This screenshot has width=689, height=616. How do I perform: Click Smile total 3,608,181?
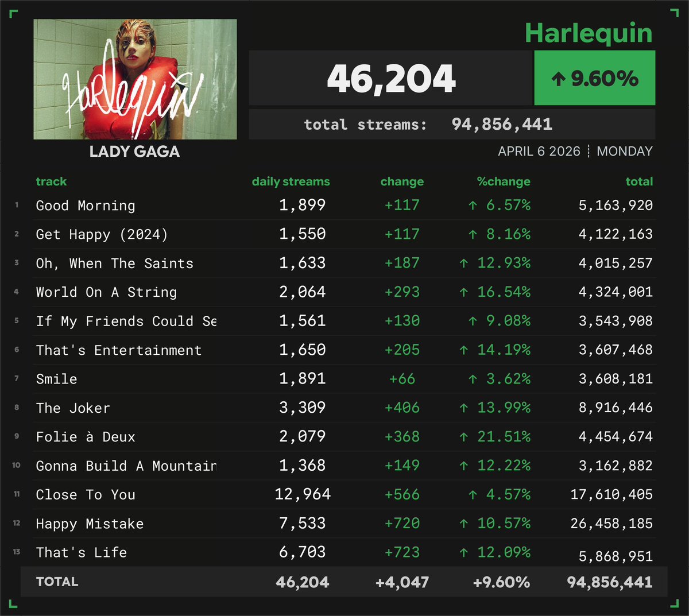tap(616, 379)
